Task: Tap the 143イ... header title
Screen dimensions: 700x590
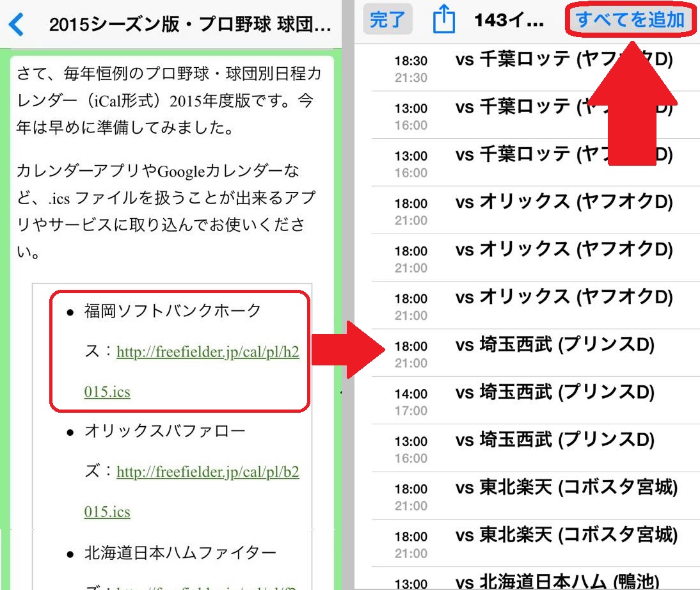Action: click(509, 20)
